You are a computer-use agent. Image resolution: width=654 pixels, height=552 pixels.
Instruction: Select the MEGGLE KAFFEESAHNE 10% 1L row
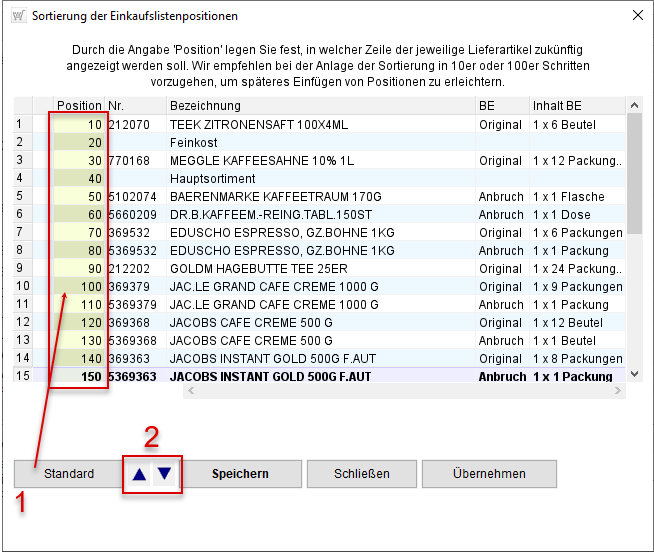pyautogui.click(x=320, y=161)
